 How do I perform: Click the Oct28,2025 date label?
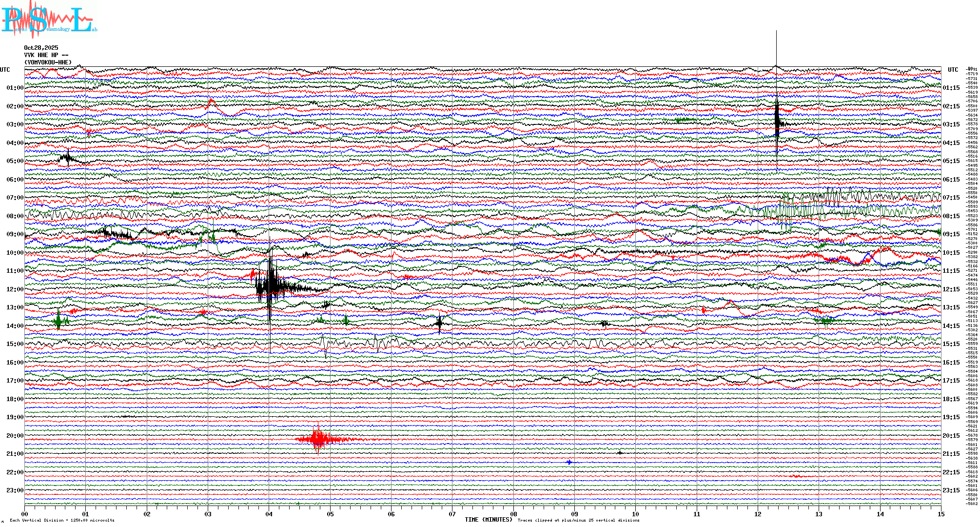41,48
